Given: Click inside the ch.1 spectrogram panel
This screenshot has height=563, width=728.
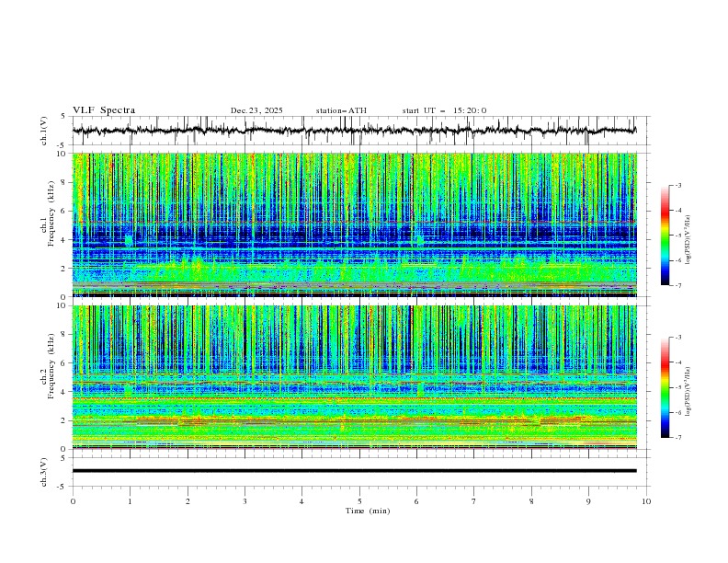Looking at the screenshot, I should pyautogui.click(x=354, y=224).
